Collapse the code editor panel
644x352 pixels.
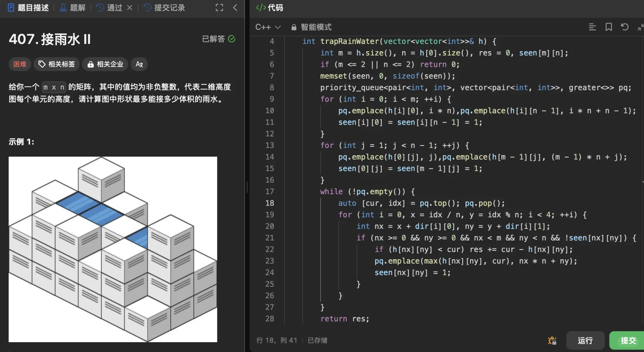coord(640,27)
